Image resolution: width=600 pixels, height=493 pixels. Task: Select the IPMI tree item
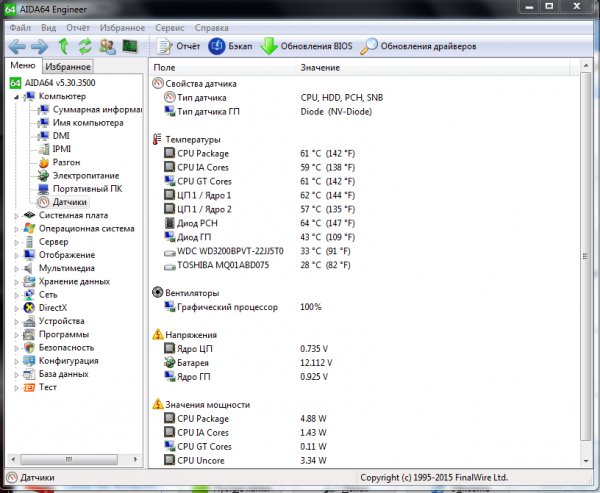pyautogui.click(x=54, y=149)
